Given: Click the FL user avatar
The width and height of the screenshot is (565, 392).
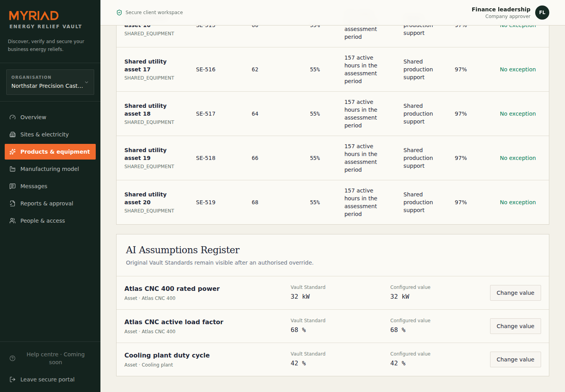Looking at the screenshot, I should pos(542,13).
